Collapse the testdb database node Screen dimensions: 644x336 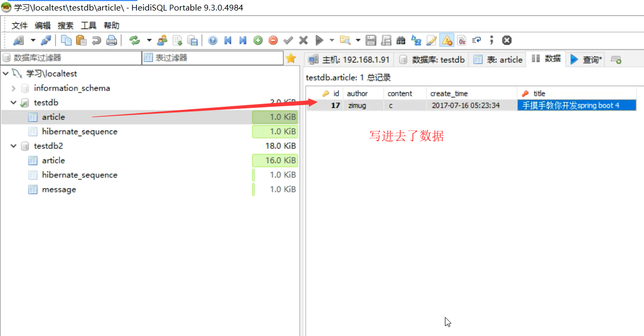14,103
